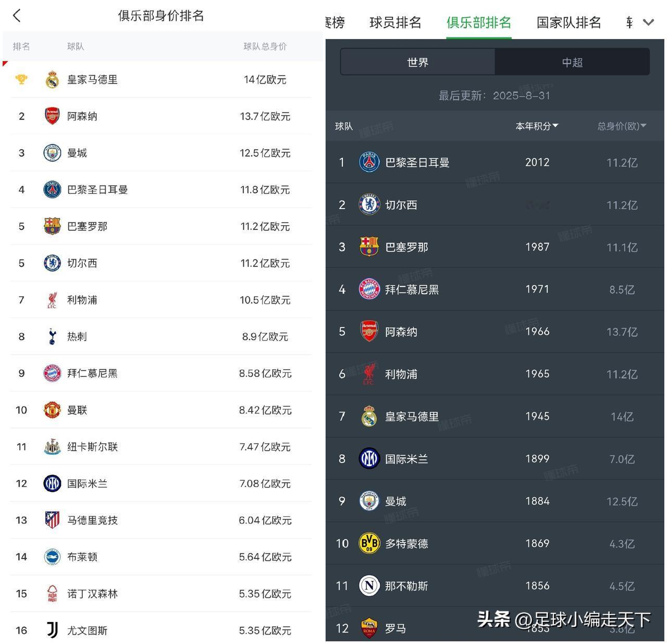Click the 12.5亿欧元 value for 曼城
This screenshot has width=667, height=644.
(x=265, y=153)
